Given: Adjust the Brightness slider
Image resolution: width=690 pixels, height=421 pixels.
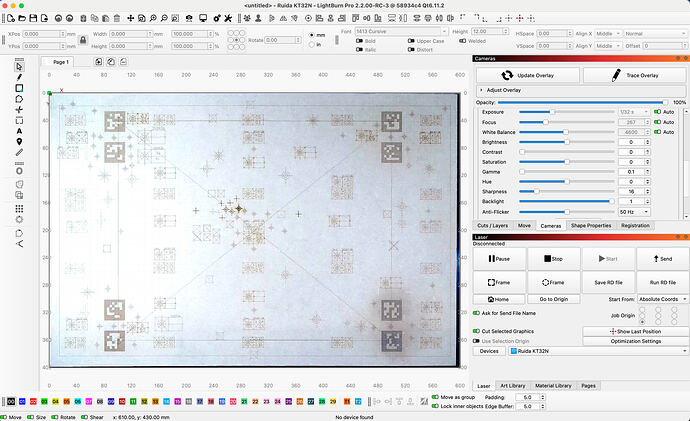Looking at the screenshot, I should tap(567, 142).
